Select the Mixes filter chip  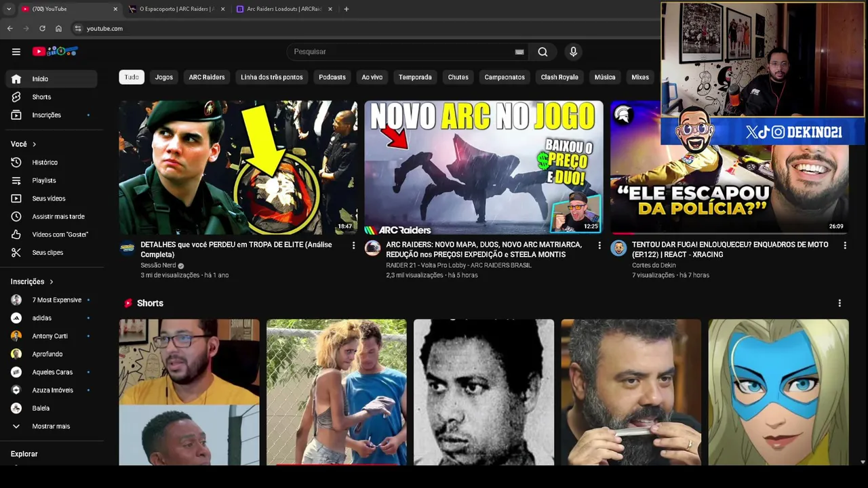pyautogui.click(x=640, y=77)
